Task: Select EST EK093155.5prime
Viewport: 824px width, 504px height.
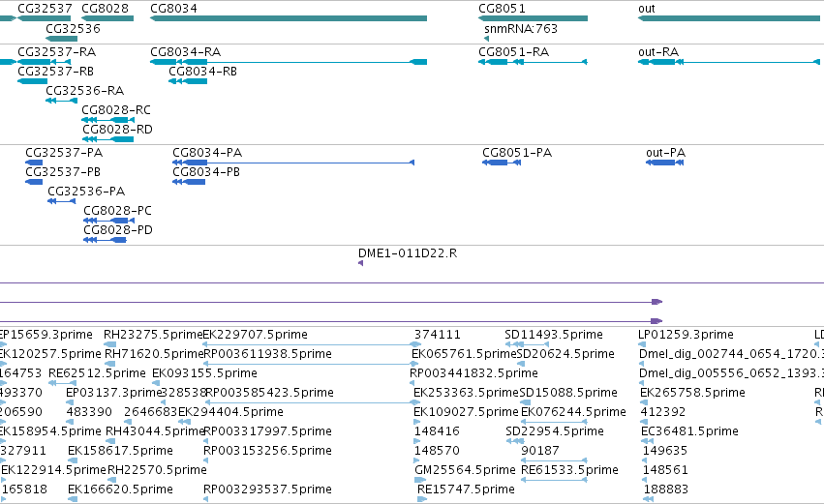Action: pos(204,373)
